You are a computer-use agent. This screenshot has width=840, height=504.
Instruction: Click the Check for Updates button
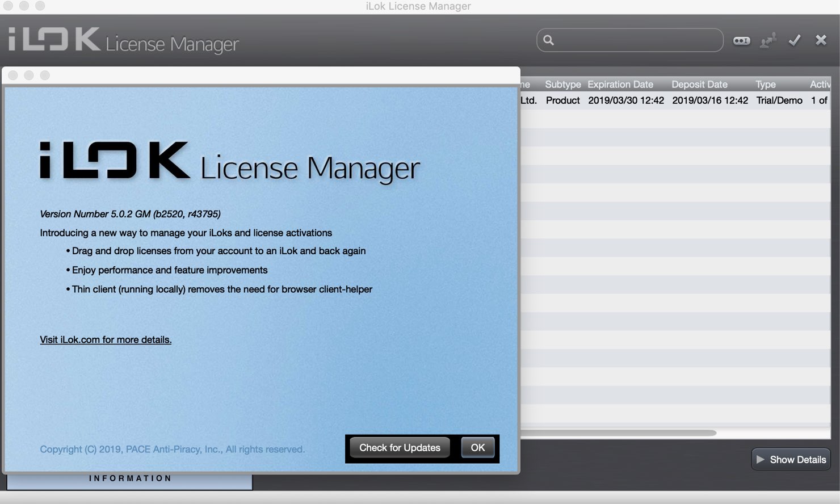[400, 448]
